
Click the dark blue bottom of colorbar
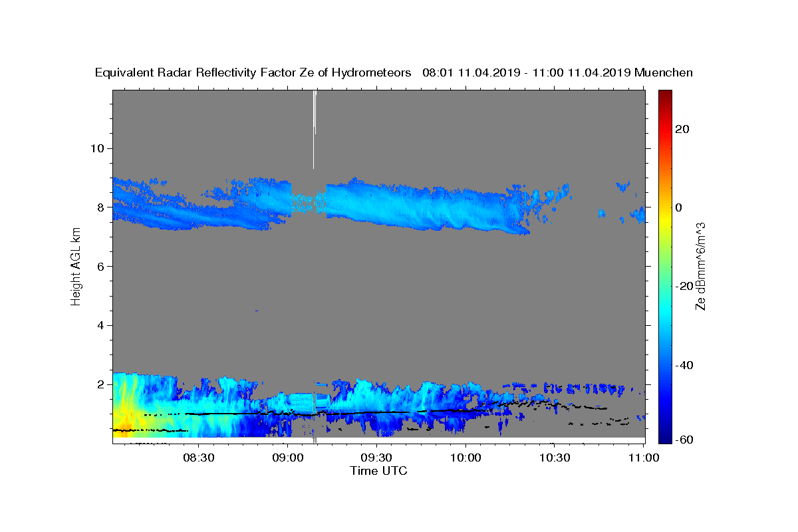coord(664,429)
